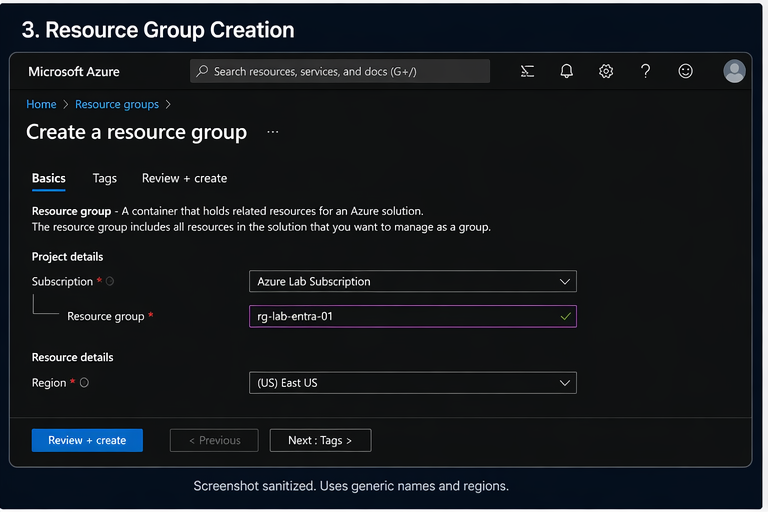Viewport: 768px width, 512px height.
Task: Expand the Region dropdown
Action: click(413, 383)
